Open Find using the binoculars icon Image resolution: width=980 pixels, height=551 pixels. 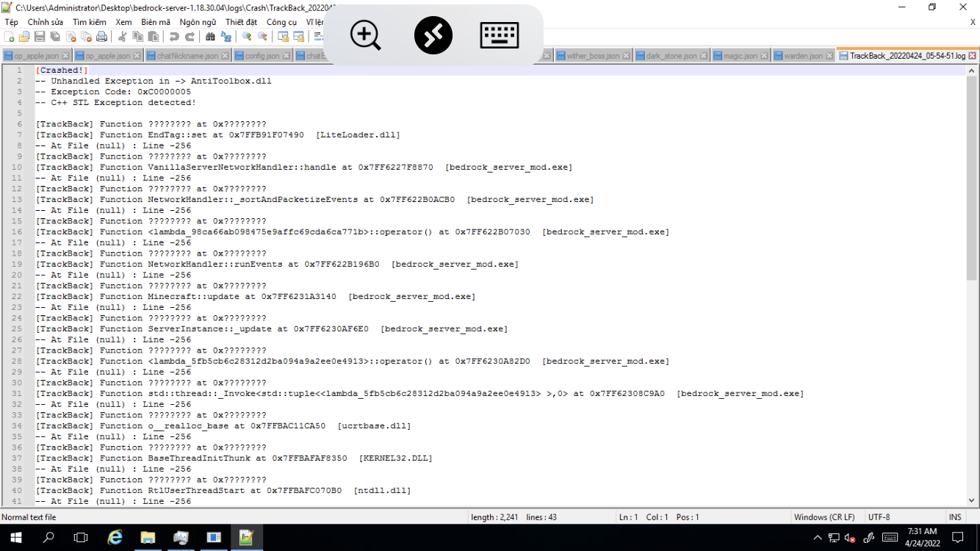pyautogui.click(x=210, y=37)
